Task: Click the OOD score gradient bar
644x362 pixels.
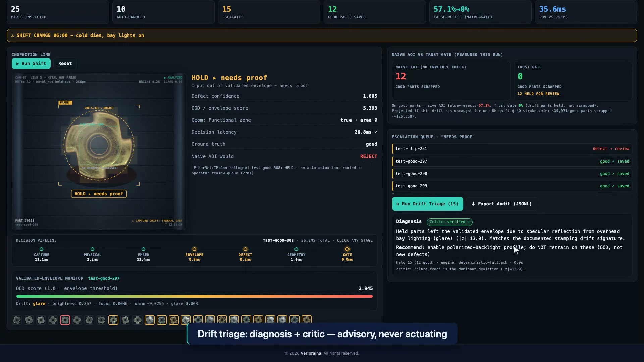Action: tap(195, 296)
